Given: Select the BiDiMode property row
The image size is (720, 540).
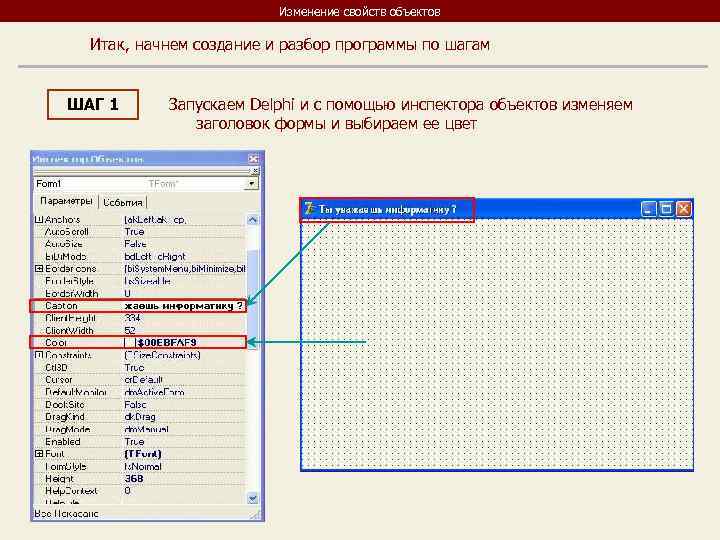Looking at the screenshot, I should 140,256.
